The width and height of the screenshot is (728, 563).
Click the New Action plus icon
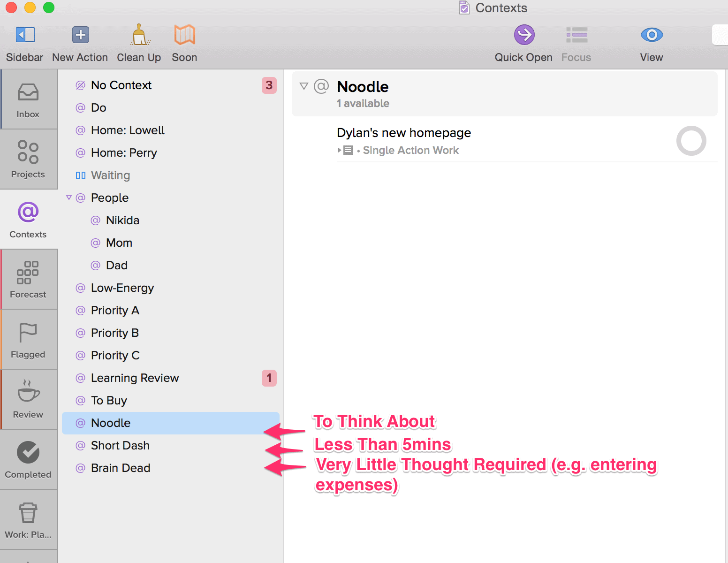[x=80, y=35]
